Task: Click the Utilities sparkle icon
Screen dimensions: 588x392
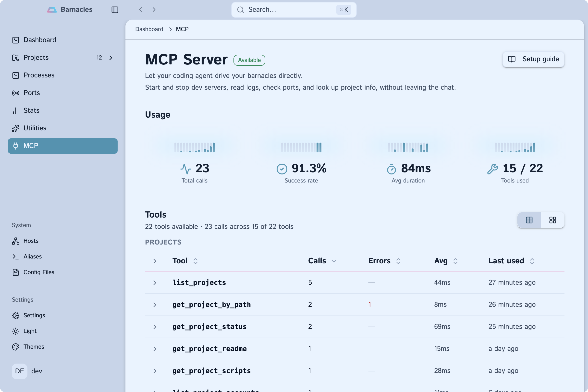Action: point(15,128)
